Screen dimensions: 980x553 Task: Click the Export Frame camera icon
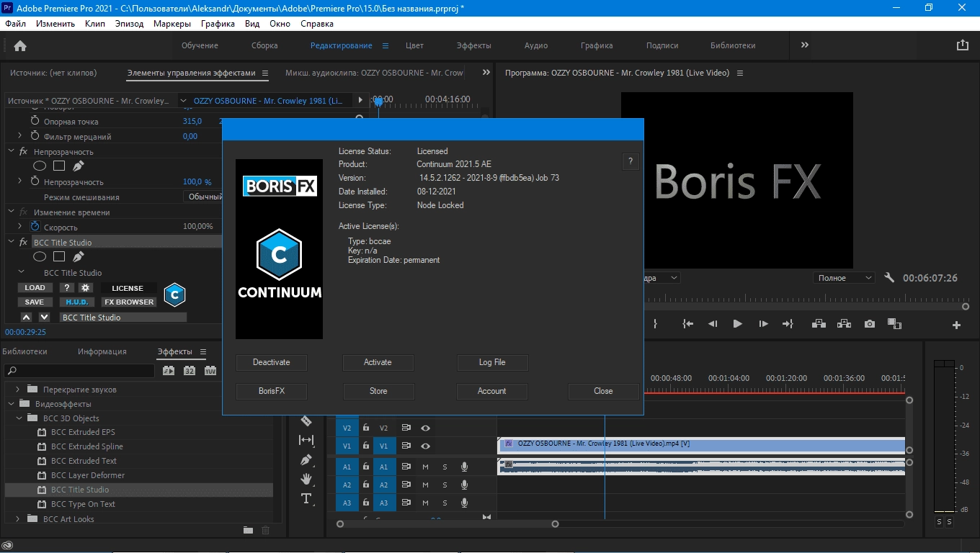click(870, 324)
